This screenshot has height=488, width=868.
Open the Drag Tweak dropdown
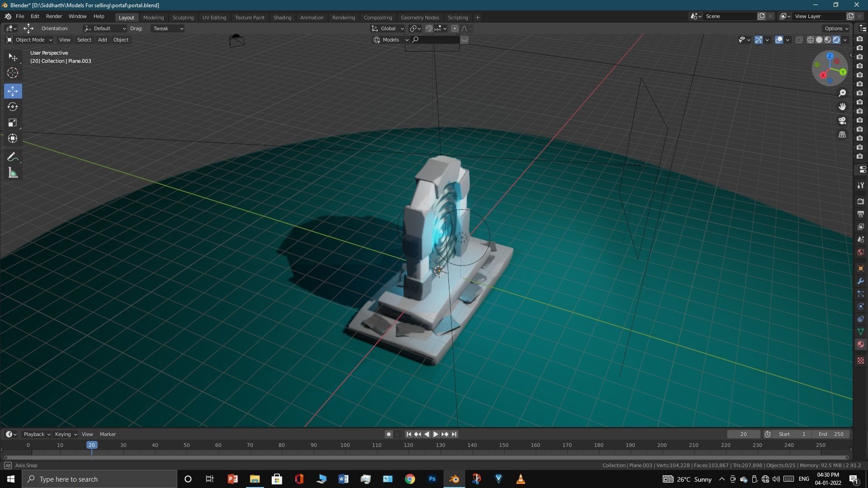click(167, 28)
